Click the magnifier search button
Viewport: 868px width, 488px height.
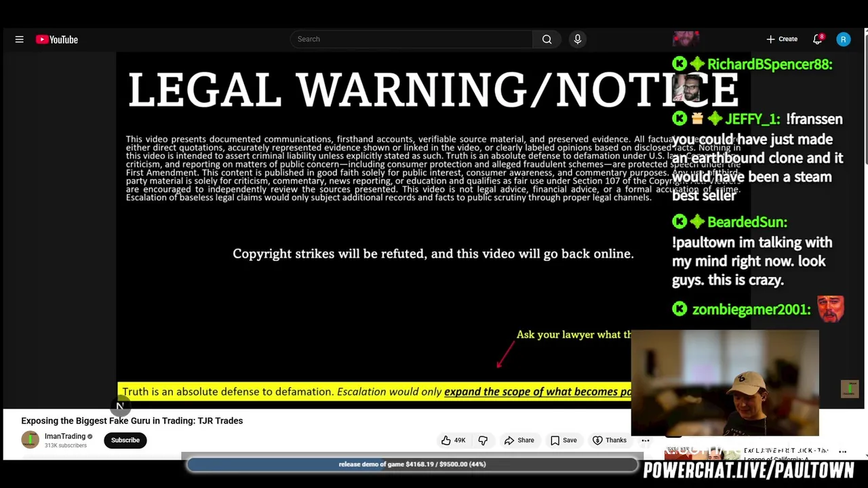coord(547,39)
